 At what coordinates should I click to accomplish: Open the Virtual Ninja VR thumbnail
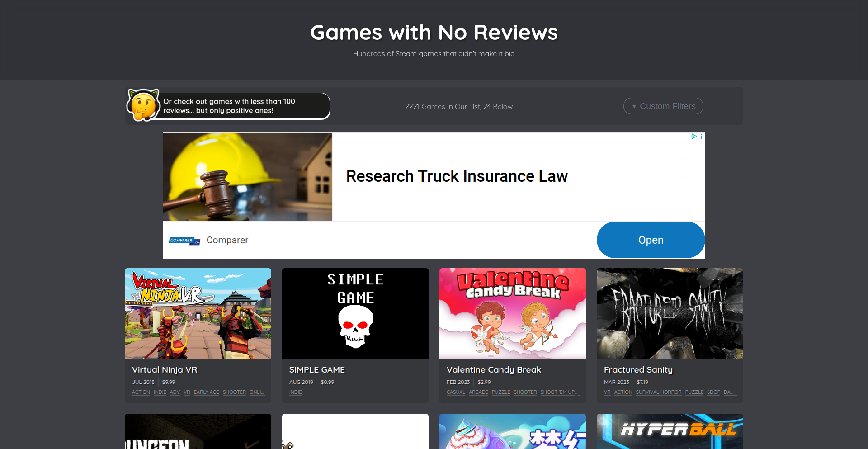click(198, 313)
